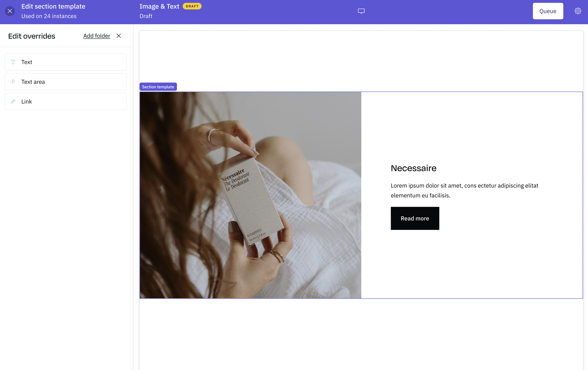The width and height of the screenshot is (588, 370).
Task: Select the Lorem ipsum paragraph text
Action: [x=465, y=190]
